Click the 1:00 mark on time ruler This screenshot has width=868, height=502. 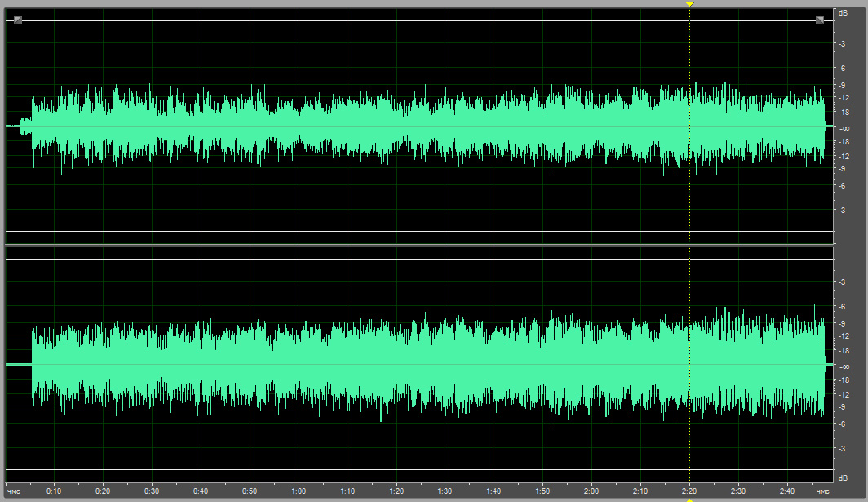(299, 491)
